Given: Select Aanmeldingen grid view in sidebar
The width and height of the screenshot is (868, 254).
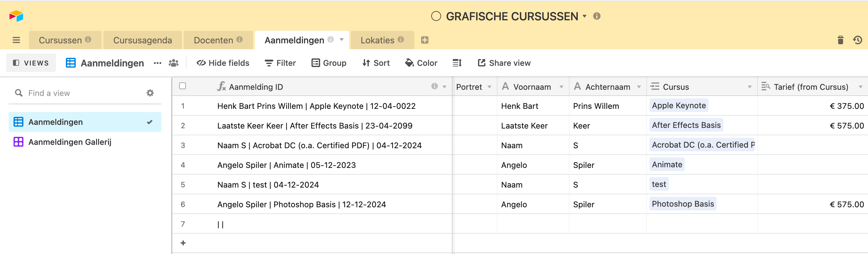Looking at the screenshot, I should tap(85, 122).
